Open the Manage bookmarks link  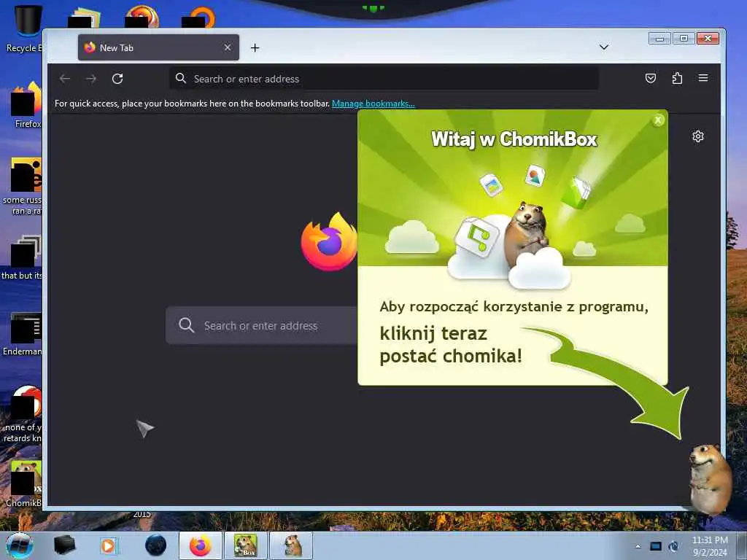pos(373,104)
